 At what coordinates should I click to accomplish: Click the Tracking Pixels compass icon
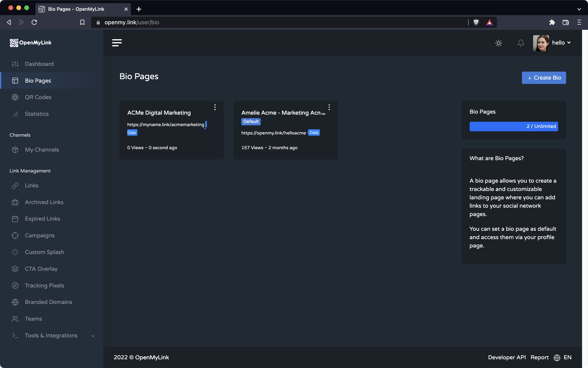15,285
